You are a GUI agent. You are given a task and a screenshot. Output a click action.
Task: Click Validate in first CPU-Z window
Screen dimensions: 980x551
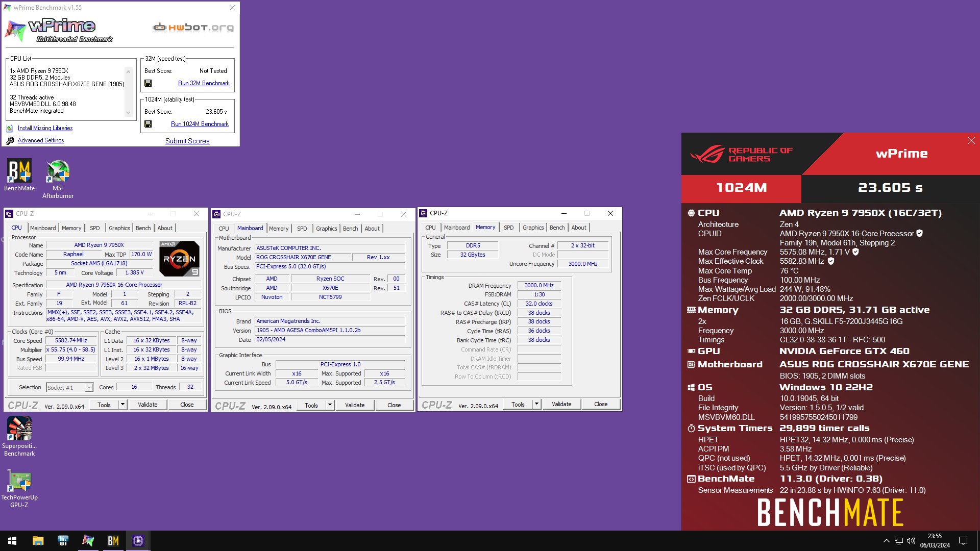coord(148,405)
